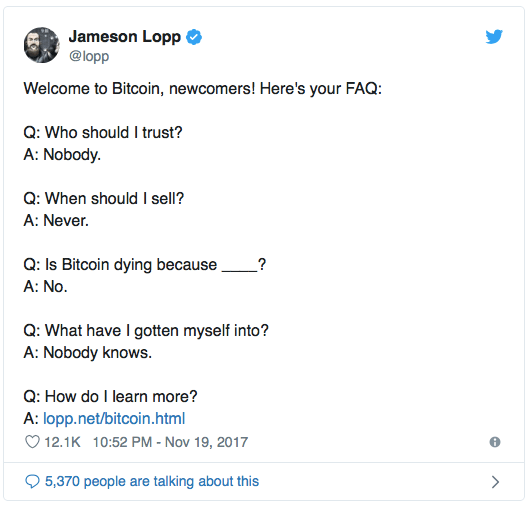The width and height of the screenshot is (531, 506).
Task: Click the 'Welcome to Bitcoin, newcomers!' text
Action: [x=139, y=89]
